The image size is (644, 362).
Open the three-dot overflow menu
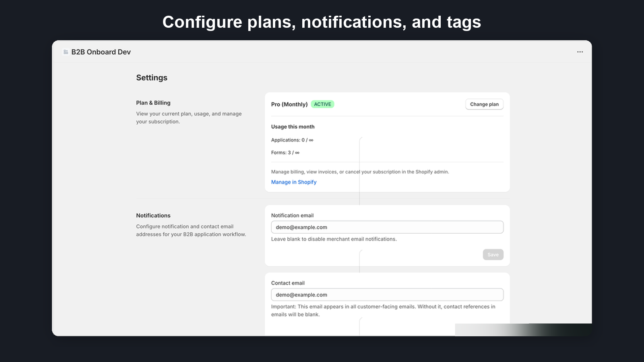point(580,51)
